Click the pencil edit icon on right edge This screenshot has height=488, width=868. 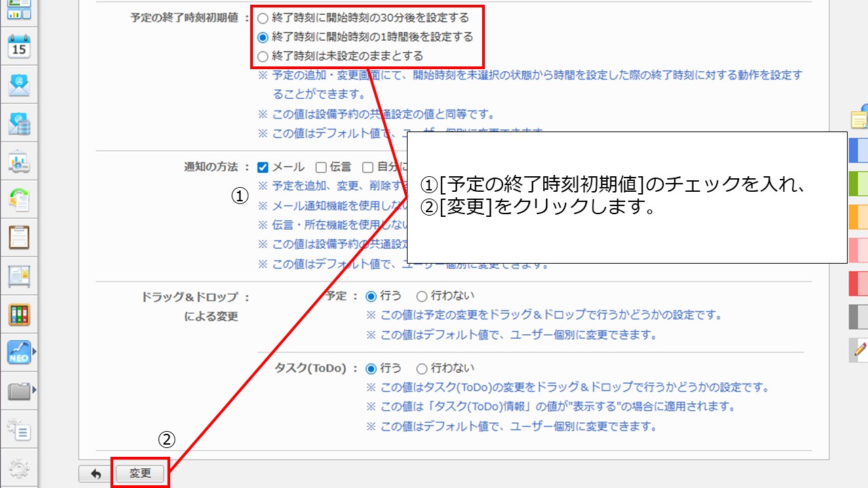[859, 350]
